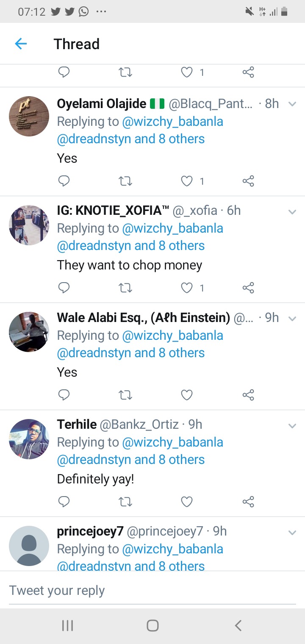Share Terhile's tweet
This screenshot has width=305, height=644.
pyautogui.click(x=248, y=502)
